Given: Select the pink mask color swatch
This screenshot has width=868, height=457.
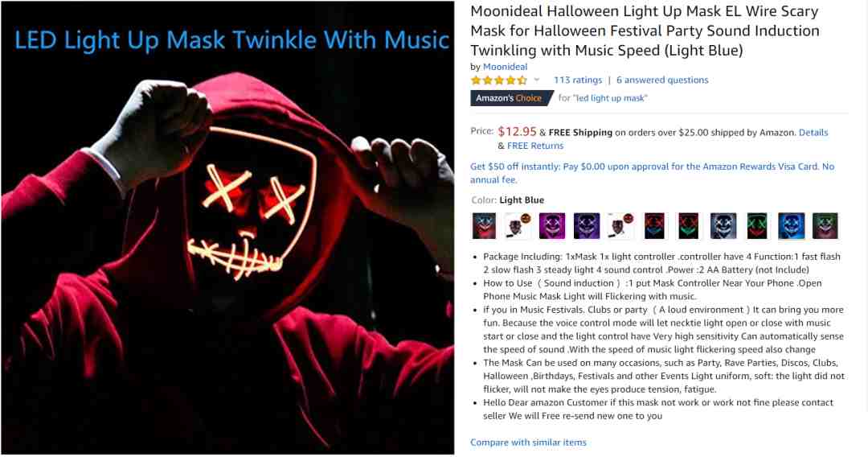Looking at the screenshot, I should [x=552, y=226].
